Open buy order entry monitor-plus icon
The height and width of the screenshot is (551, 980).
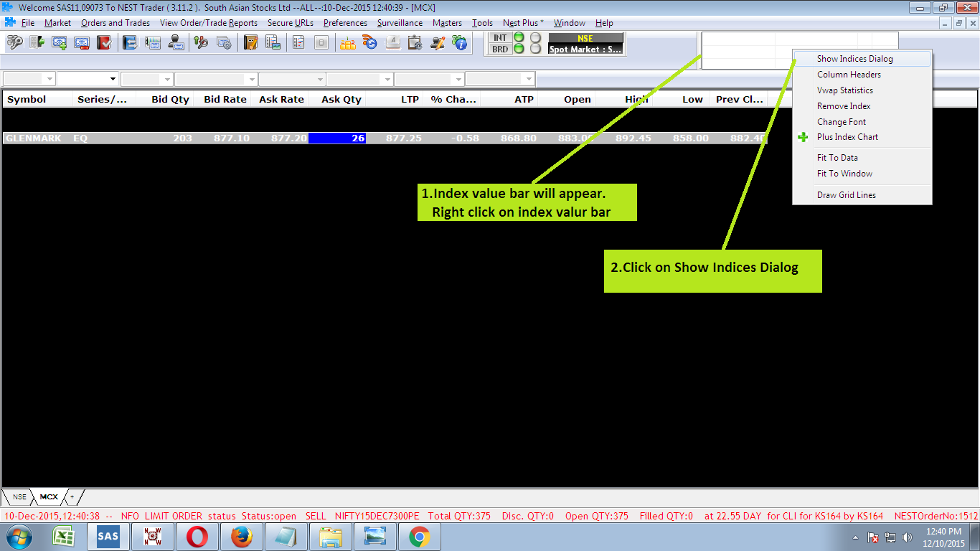click(x=59, y=43)
